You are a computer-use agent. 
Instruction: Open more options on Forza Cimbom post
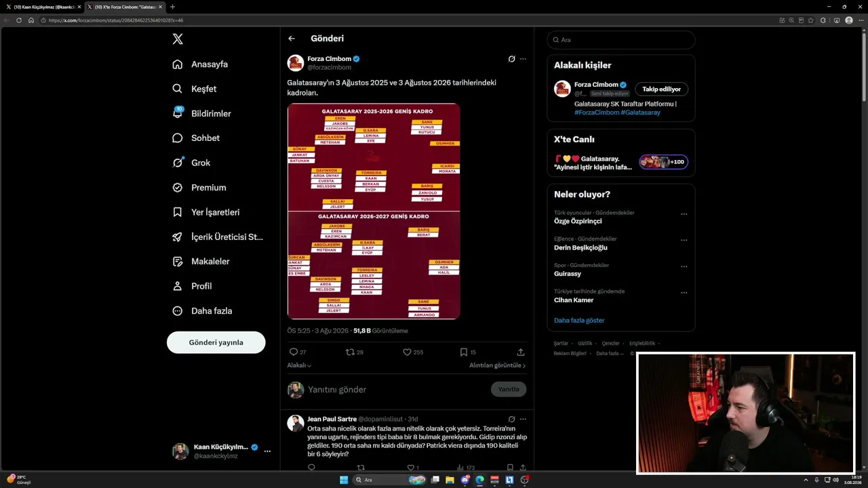(x=523, y=59)
